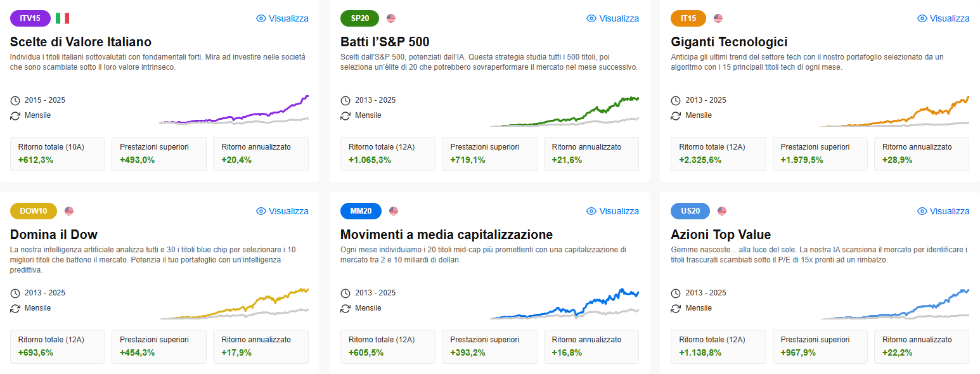
Task: Click the refresh icon beside Mensile on US20 card
Action: (x=676, y=308)
